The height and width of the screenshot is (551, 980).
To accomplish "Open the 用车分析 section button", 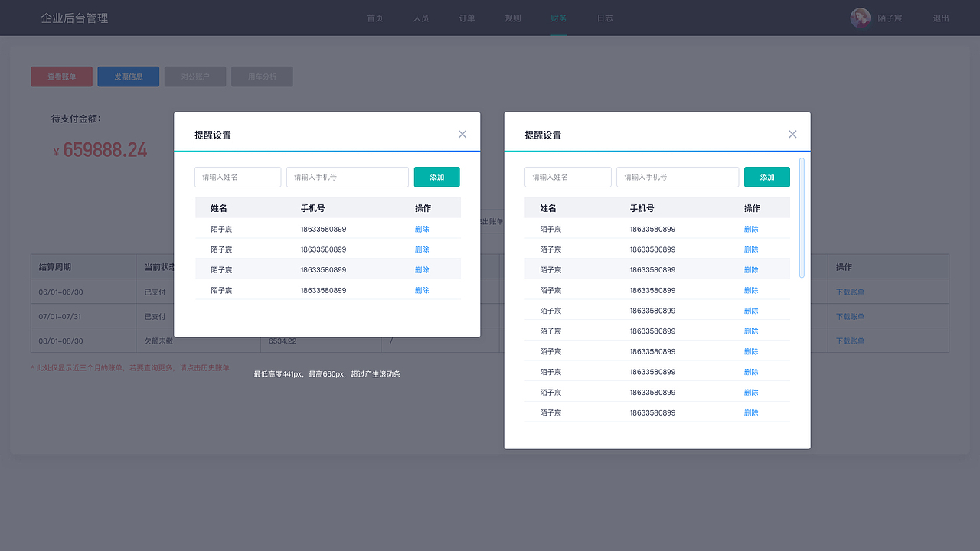I will pyautogui.click(x=262, y=77).
